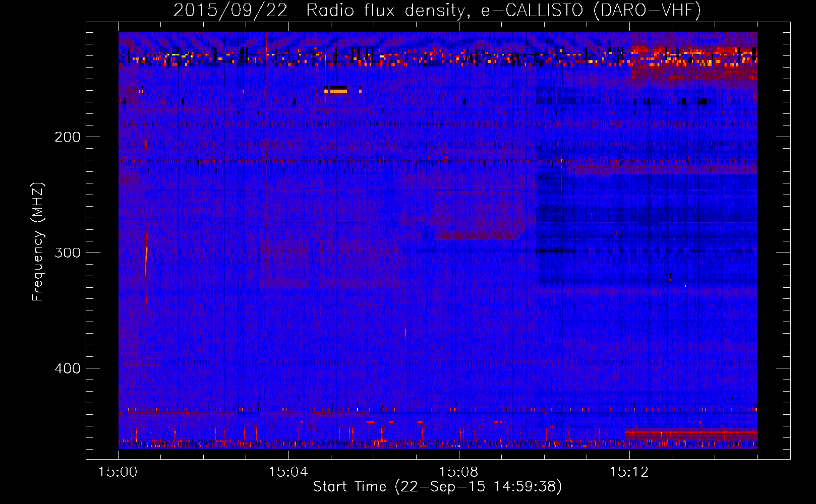Click the 300 frequency tick label

click(x=68, y=253)
